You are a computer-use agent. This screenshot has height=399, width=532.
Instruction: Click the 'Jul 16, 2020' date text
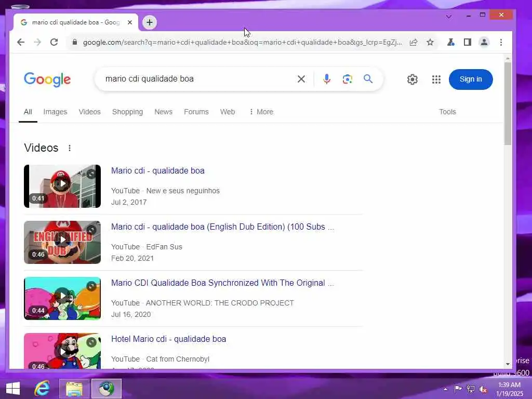click(131, 314)
